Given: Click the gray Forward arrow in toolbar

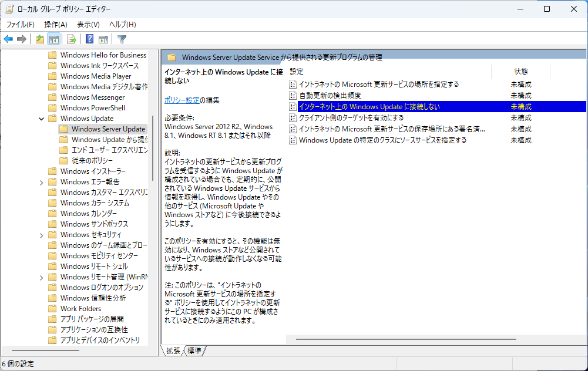Looking at the screenshot, I should [x=22, y=39].
